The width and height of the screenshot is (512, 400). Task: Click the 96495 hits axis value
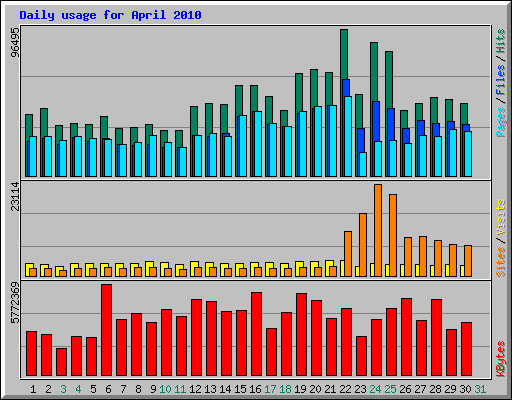(x=15, y=42)
